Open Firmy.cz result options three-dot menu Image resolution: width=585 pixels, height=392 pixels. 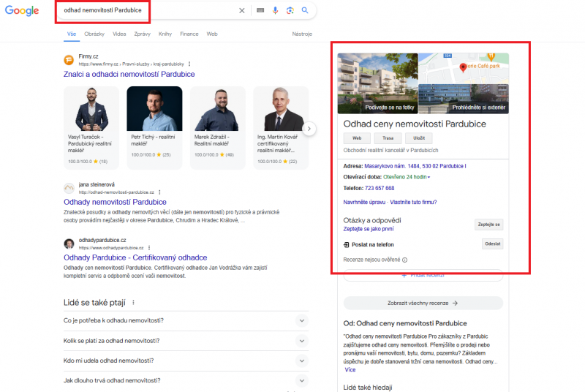point(189,64)
